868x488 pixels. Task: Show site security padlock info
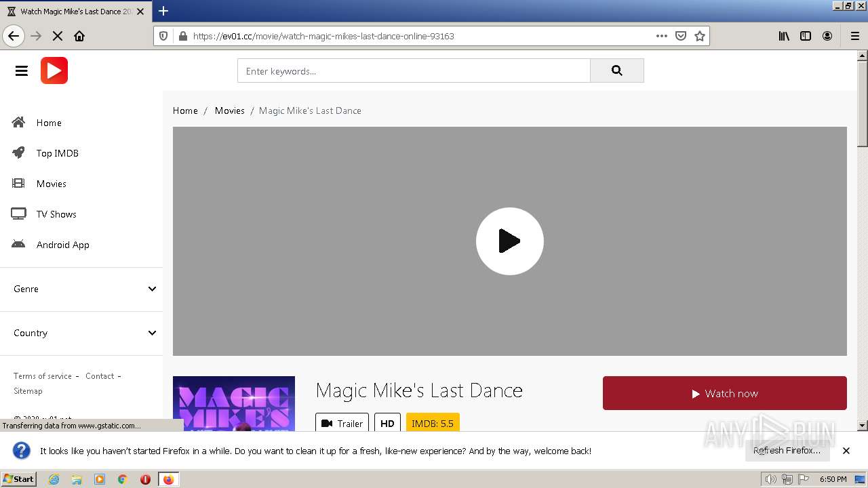[x=182, y=36]
